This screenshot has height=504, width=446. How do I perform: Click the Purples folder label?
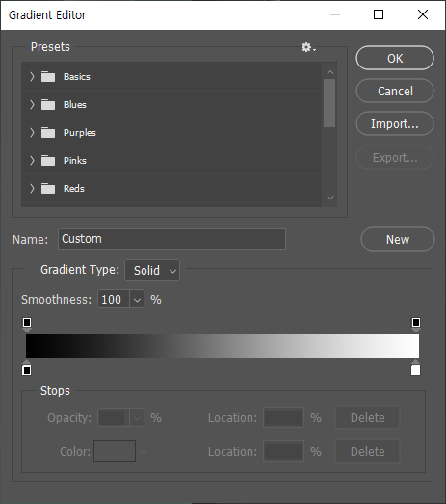(80, 133)
